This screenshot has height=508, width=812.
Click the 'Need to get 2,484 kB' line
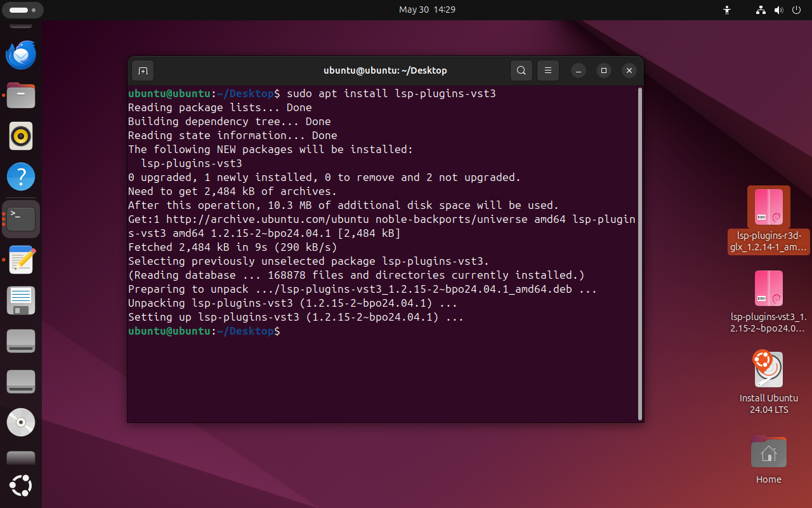[x=233, y=191]
